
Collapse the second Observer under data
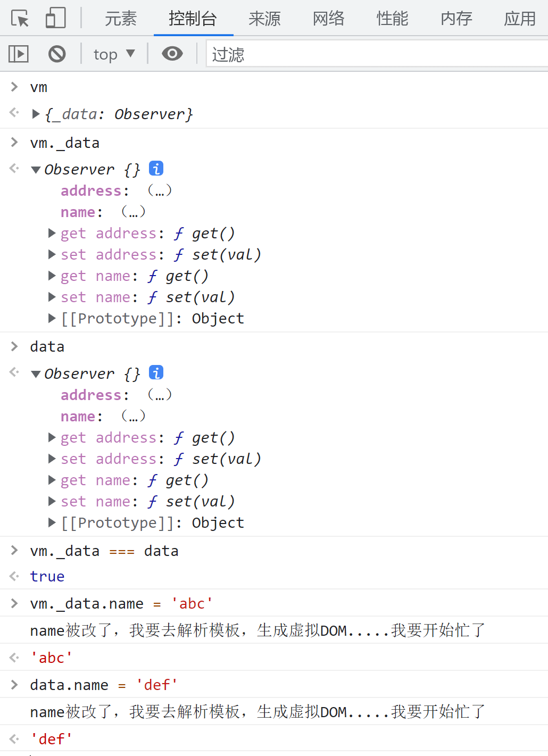pos(36,374)
